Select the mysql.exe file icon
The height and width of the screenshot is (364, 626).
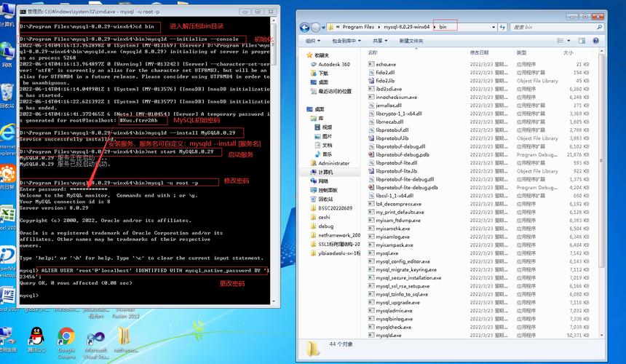tap(371, 253)
